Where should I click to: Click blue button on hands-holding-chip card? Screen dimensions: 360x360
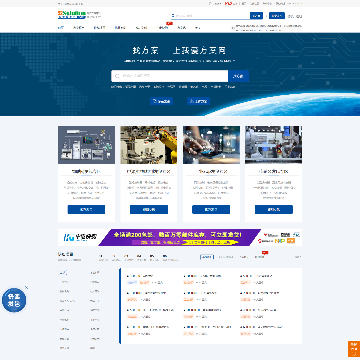click(211, 209)
